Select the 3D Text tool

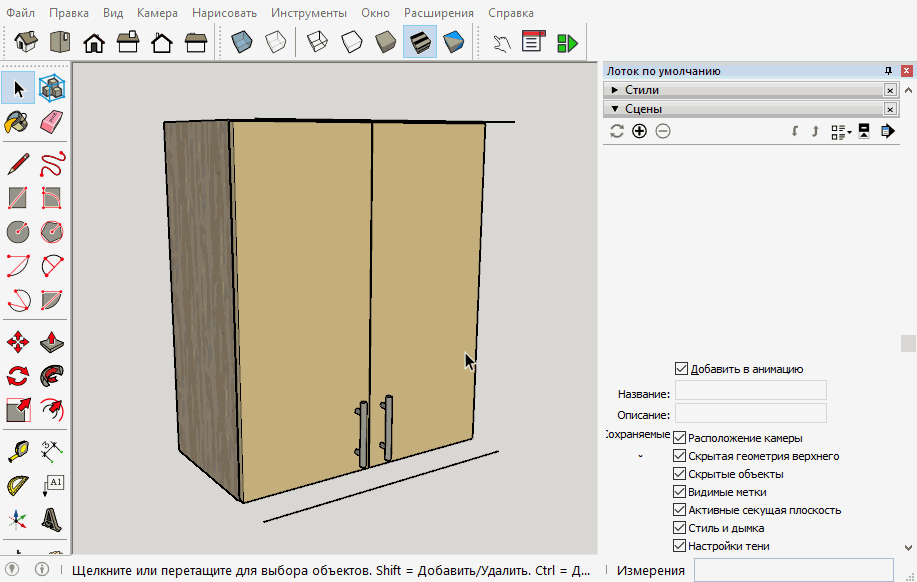[52, 519]
